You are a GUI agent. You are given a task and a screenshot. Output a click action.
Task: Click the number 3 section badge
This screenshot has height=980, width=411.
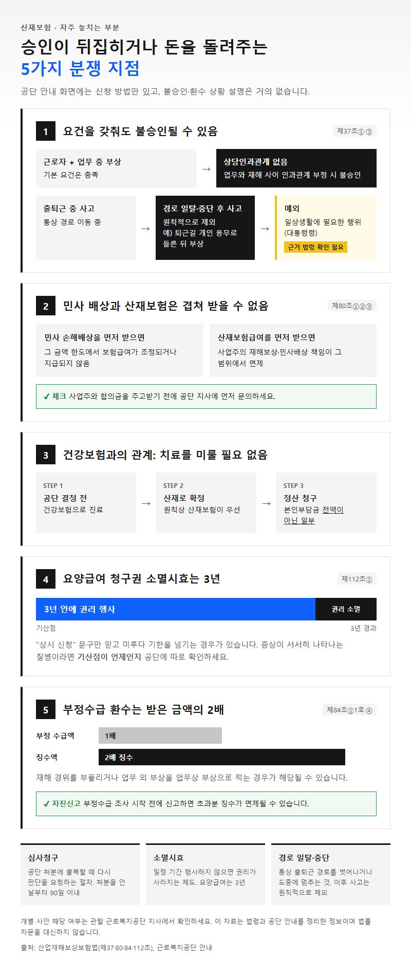point(46,455)
